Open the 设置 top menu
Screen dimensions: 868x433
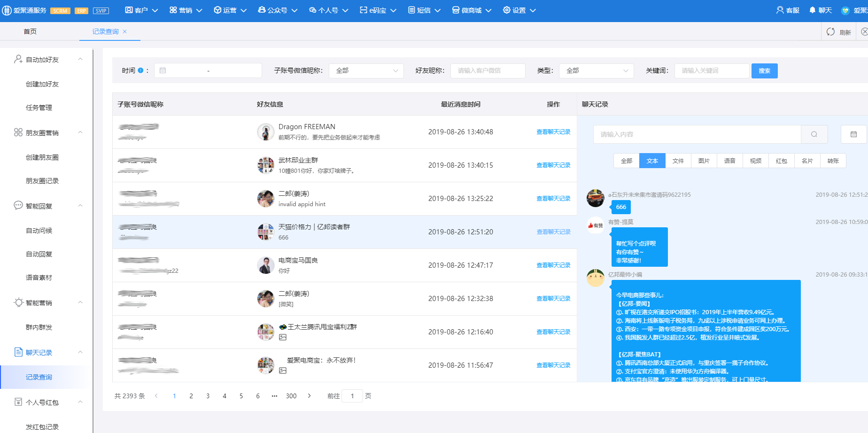519,10
